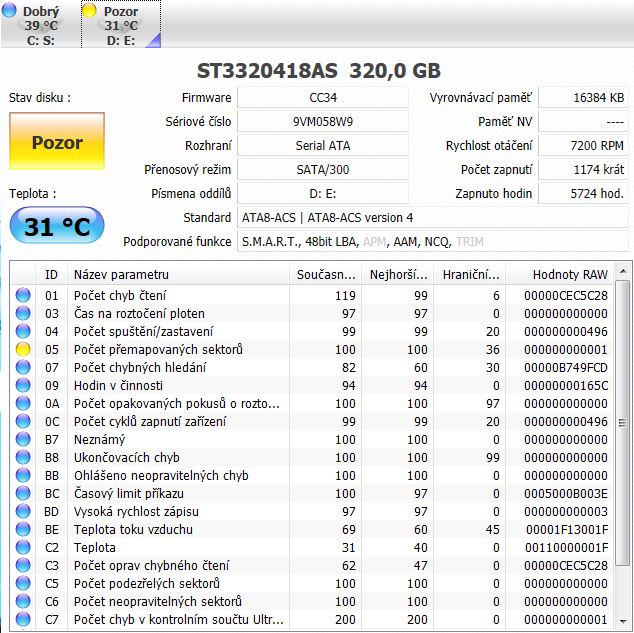Screen dimensions: 634x633
Task: Select the row Počet chyb čtení
Action: [x=311, y=295]
